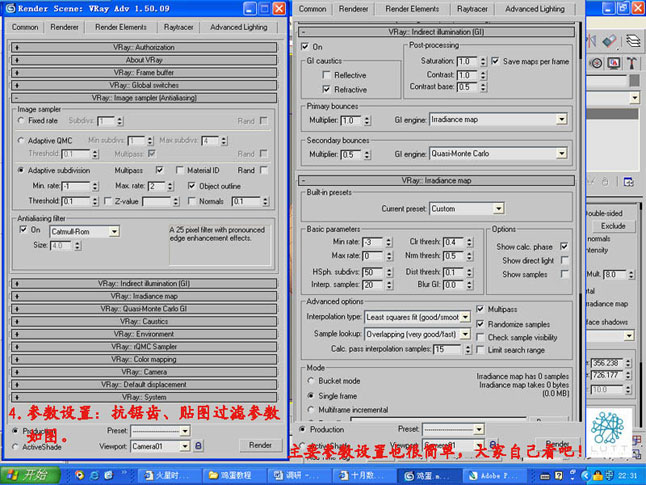646x485 pixels.
Task: Open the Catmull-Rom filter dropdown
Action: pos(114,232)
